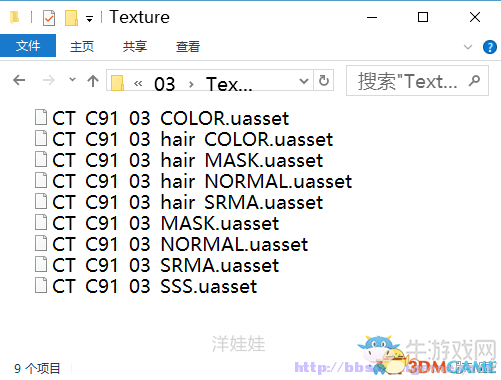Click file icon of CT_C91_03_SRMA.uasset
The width and height of the screenshot is (501, 380).
click(41, 264)
